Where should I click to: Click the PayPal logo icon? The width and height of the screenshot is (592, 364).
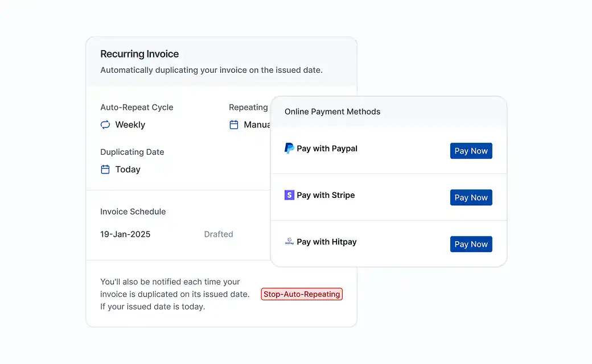click(289, 148)
